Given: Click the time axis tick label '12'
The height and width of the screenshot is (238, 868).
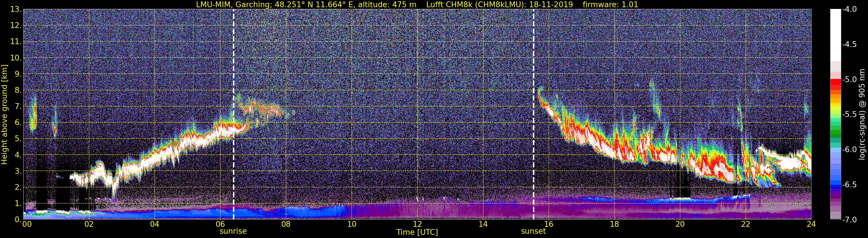Looking at the screenshot, I should tap(417, 224).
